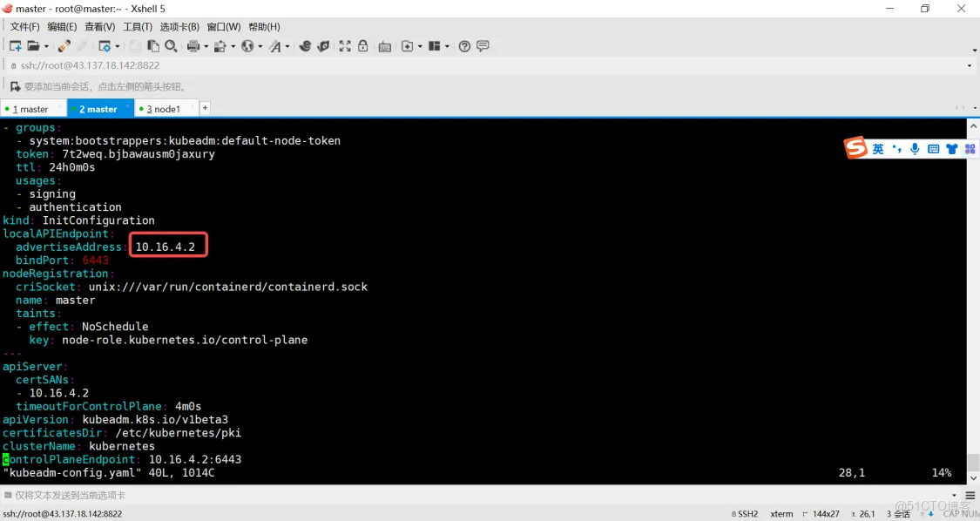Launch Xagent via the green leaf icon
980x521 pixels.
click(323, 46)
